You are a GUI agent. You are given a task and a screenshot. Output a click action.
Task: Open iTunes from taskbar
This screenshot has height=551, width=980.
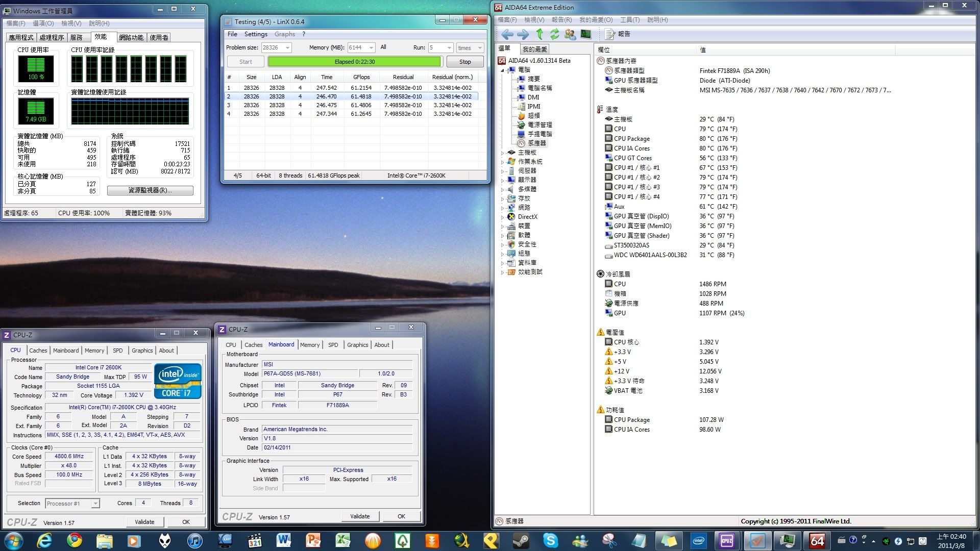(194, 541)
